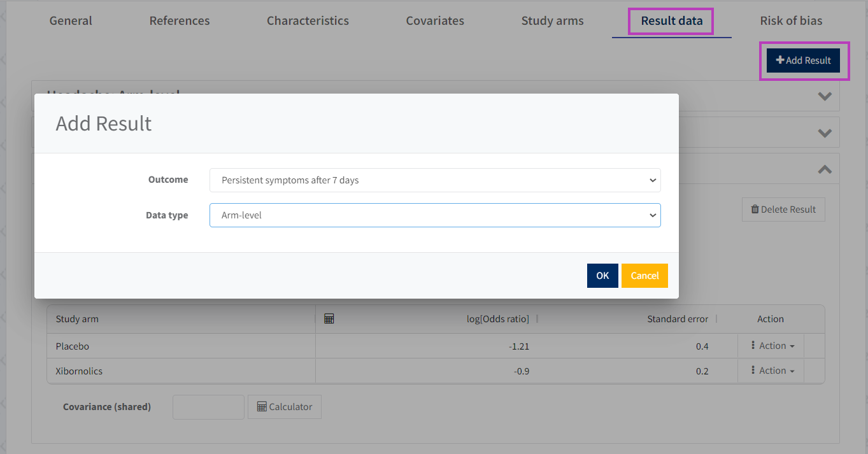Open the Characteristics tab
868x454 pixels.
(x=308, y=21)
